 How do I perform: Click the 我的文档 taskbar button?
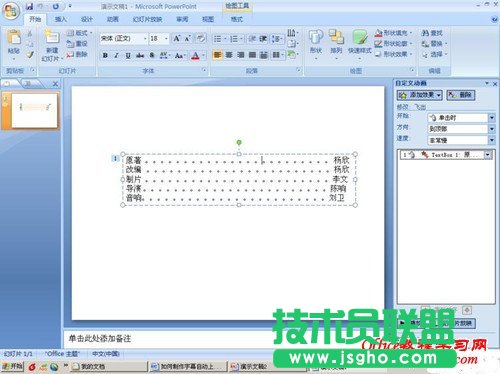(108, 367)
